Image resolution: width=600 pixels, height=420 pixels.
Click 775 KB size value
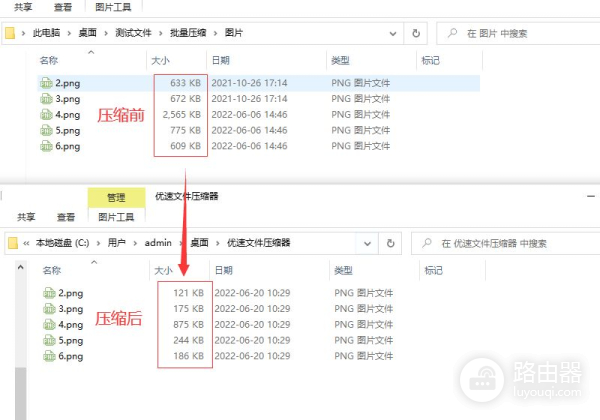tap(186, 130)
